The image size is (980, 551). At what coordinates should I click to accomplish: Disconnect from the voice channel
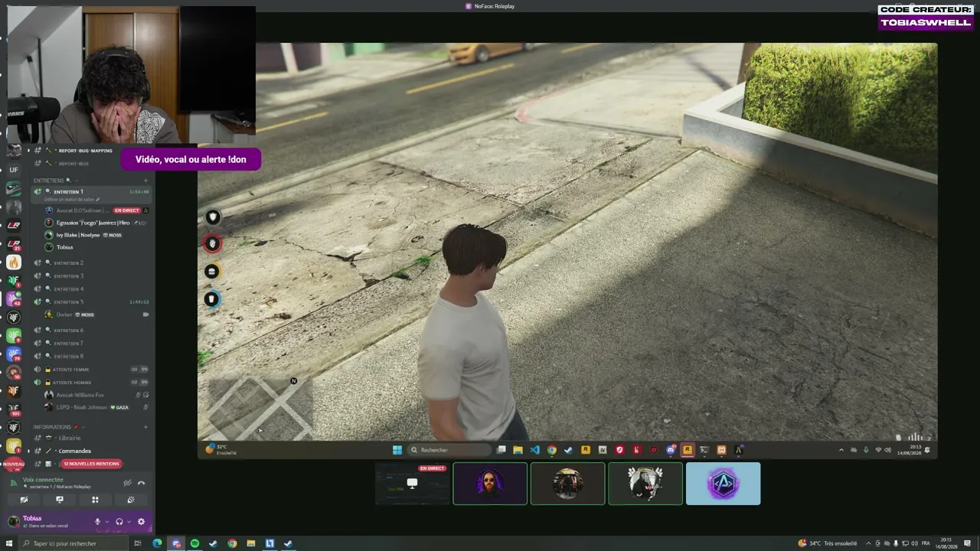point(141,483)
